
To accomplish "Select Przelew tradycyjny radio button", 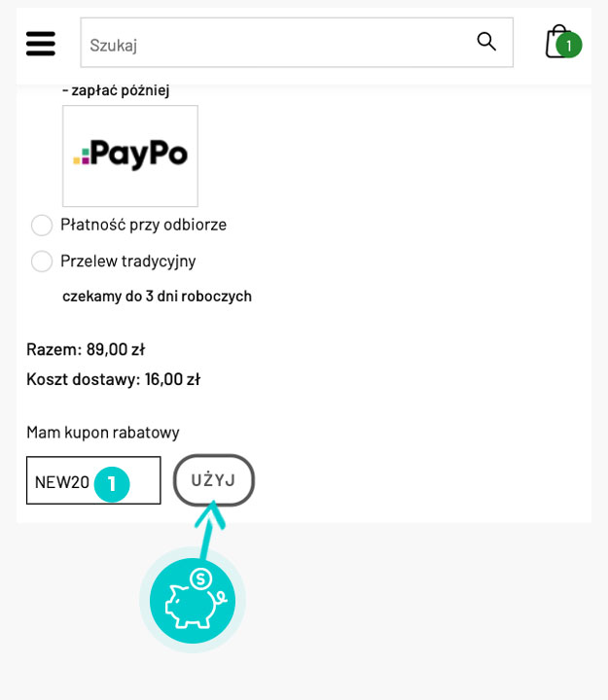I will pyautogui.click(x=42, y=261).
